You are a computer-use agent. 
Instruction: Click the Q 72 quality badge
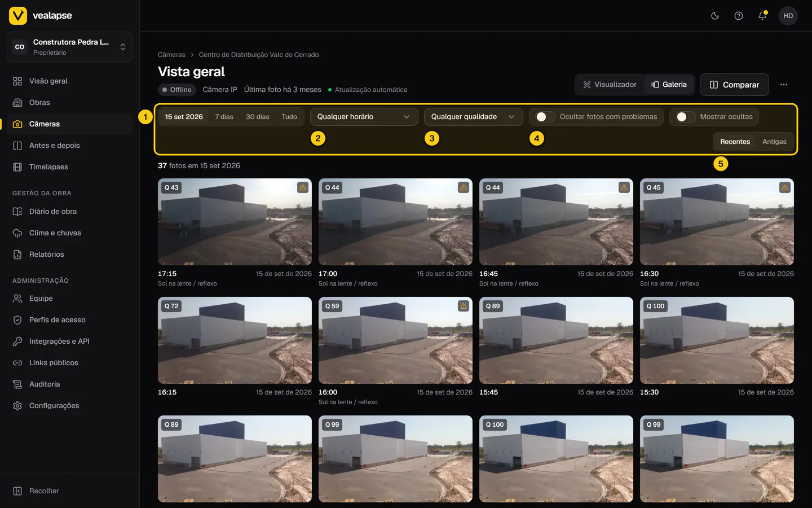pos(171,306)
